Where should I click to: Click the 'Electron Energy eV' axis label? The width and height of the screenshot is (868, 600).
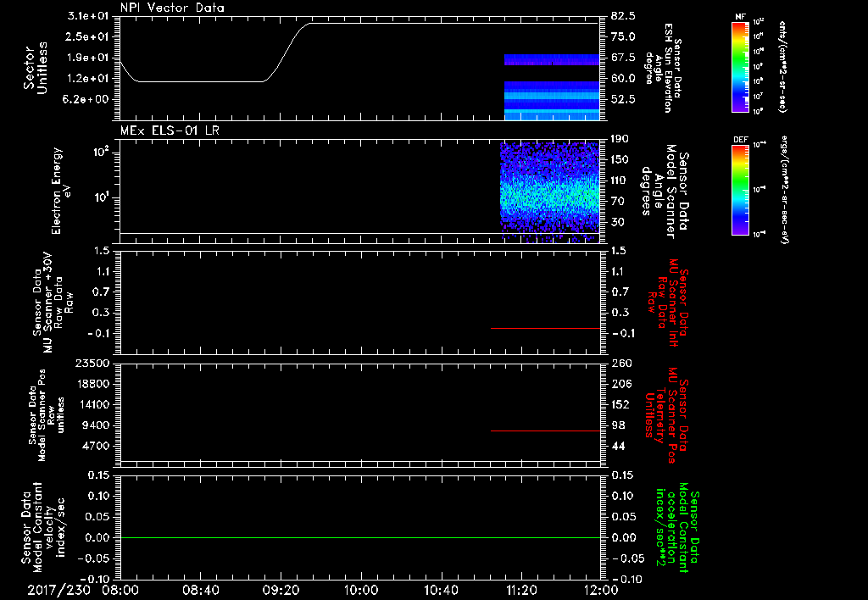click(x=61, y=191)
